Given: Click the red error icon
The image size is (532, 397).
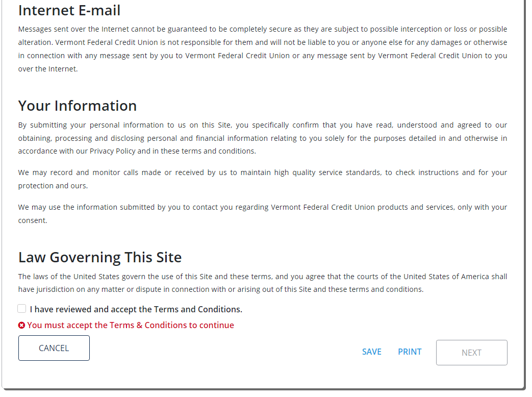Looking at the screenshot, I should [21, 325].
